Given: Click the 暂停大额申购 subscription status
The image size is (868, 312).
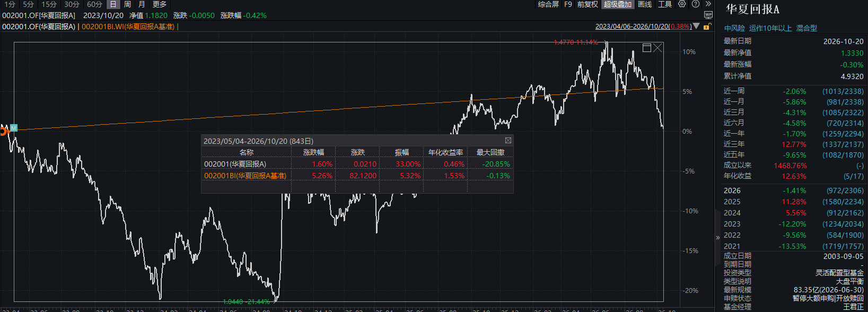Looking at the screenshot, I should 814,298.
